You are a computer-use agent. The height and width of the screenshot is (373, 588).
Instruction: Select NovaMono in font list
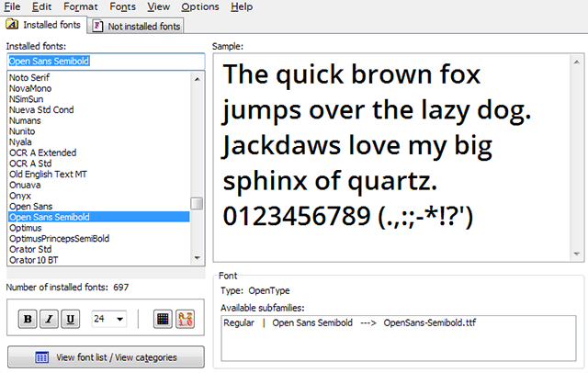click(99, 88)
